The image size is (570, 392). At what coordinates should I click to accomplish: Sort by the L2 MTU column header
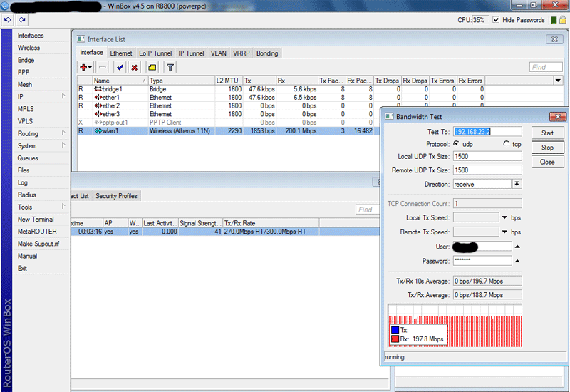pyautogui.click(x=228, y=81)
